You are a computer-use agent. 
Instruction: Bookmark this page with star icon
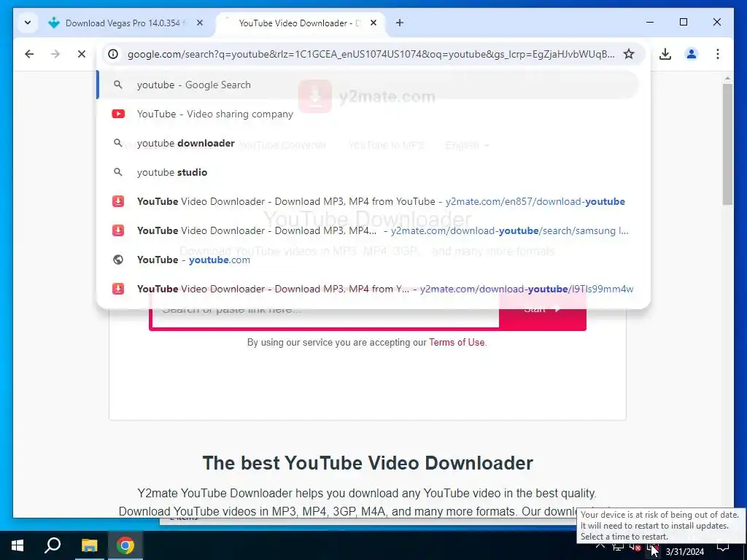(629, 54)
